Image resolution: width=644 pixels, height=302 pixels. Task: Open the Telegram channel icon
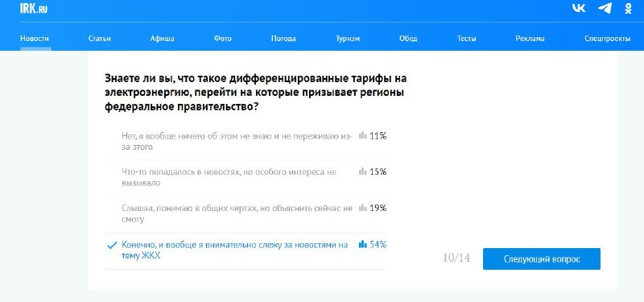click(605, 8)
